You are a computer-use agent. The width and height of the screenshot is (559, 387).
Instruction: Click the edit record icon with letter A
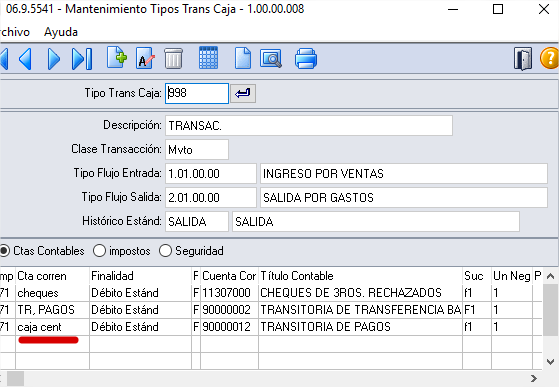145,58
